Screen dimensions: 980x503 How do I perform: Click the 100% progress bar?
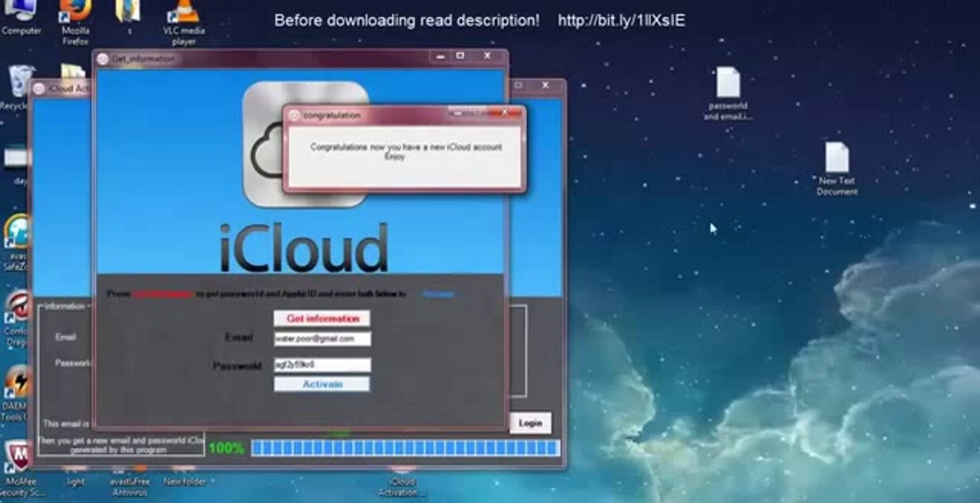(405, 448)
